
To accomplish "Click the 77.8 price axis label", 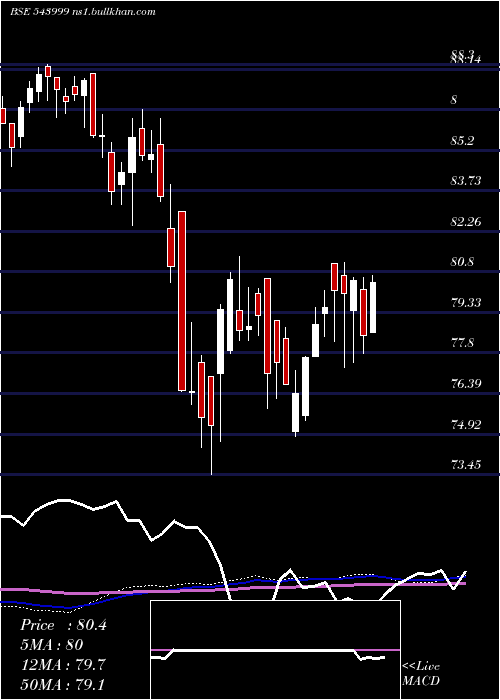I will point(463,343).
